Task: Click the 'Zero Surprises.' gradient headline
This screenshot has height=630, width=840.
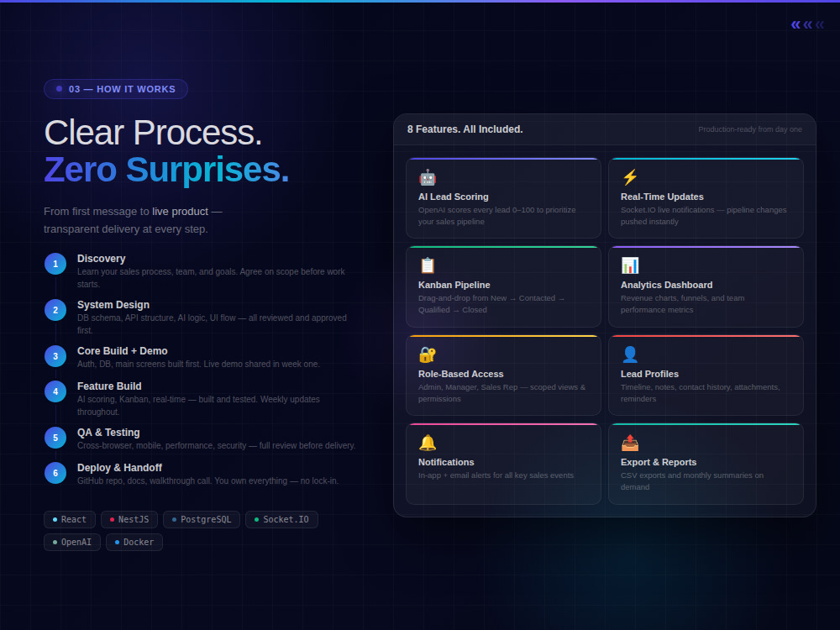Action: 166,170
